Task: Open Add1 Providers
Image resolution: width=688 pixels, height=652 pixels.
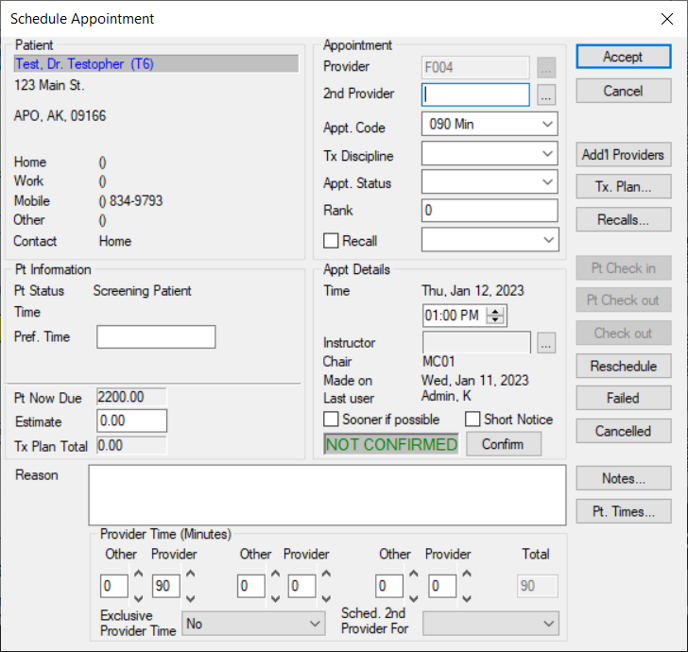Action: point(624,154)
